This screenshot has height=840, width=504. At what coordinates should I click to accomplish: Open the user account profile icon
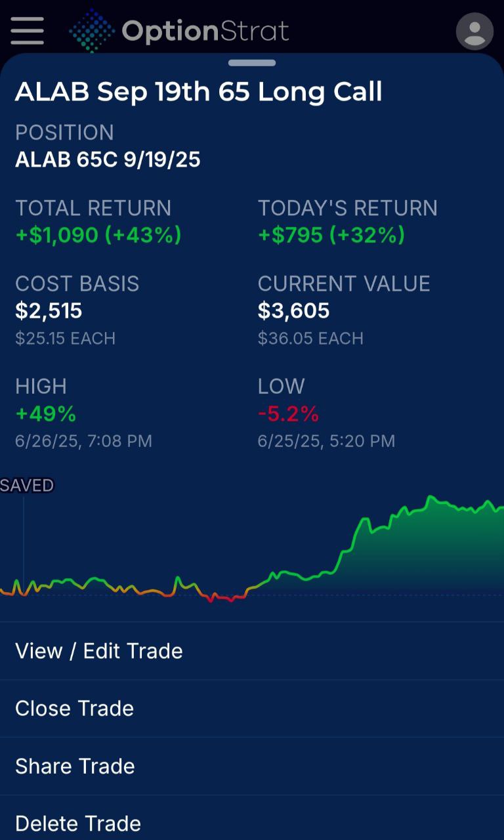pos(474,31)
